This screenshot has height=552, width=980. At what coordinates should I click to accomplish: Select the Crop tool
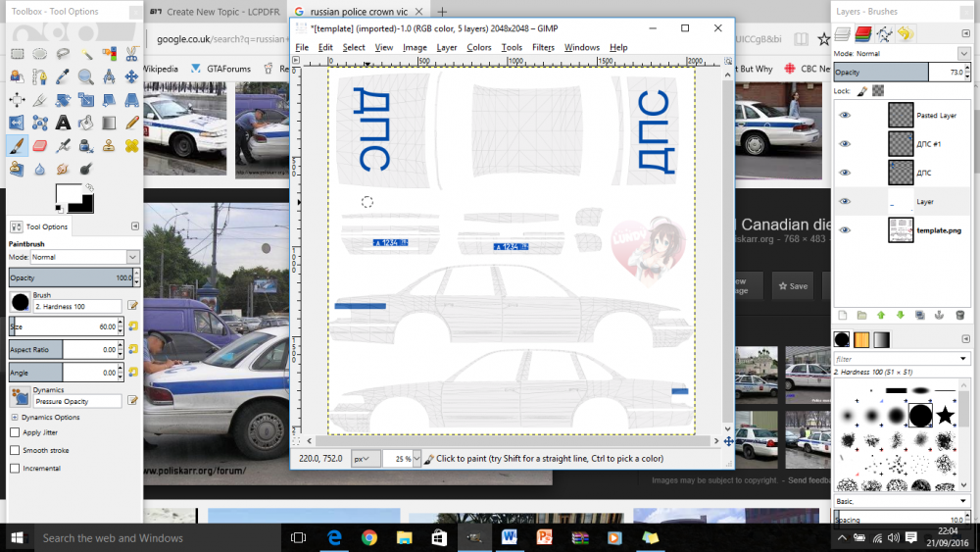click(40, 100)
